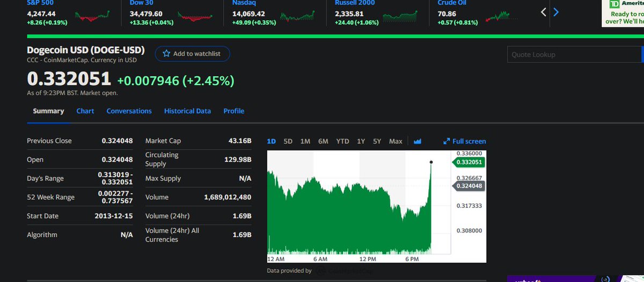
Task: Click the Add to watchlist button
Action: [x=193, y=54]
